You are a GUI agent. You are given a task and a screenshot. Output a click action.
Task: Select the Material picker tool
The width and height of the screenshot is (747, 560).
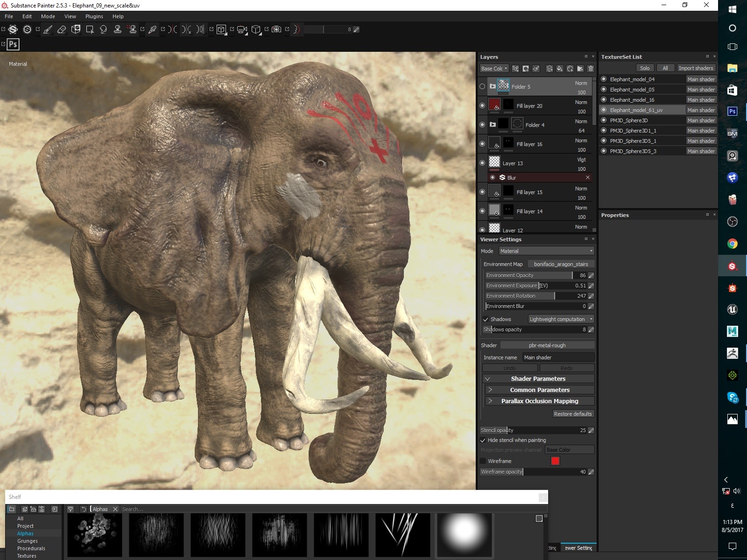(151, 29)
